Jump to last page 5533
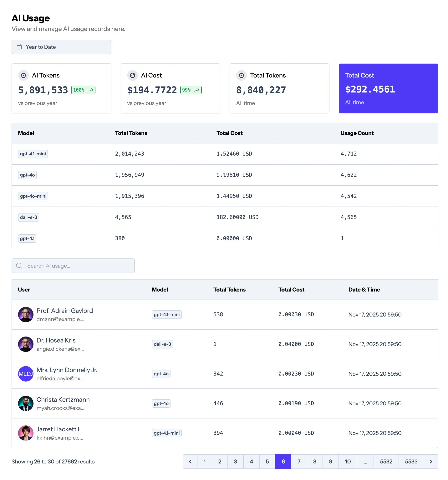Image resolution: width=448 pixels, height=480 pixels. click(x=411, y=461)
